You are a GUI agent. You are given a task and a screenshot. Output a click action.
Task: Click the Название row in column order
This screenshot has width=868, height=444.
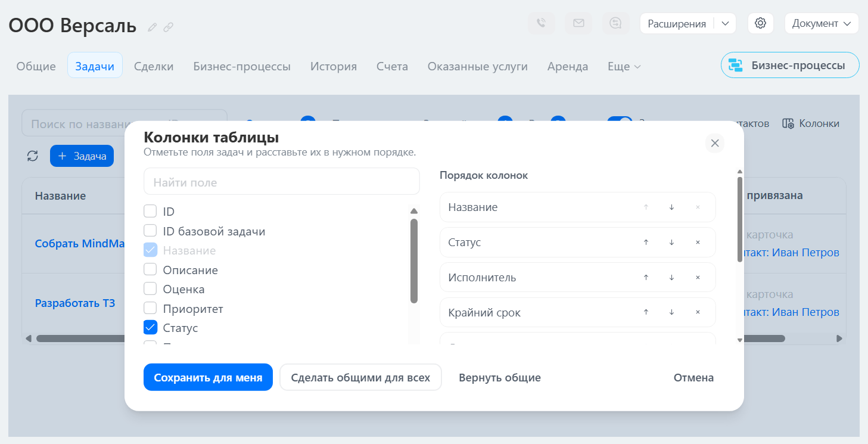(x=578, y=207)
